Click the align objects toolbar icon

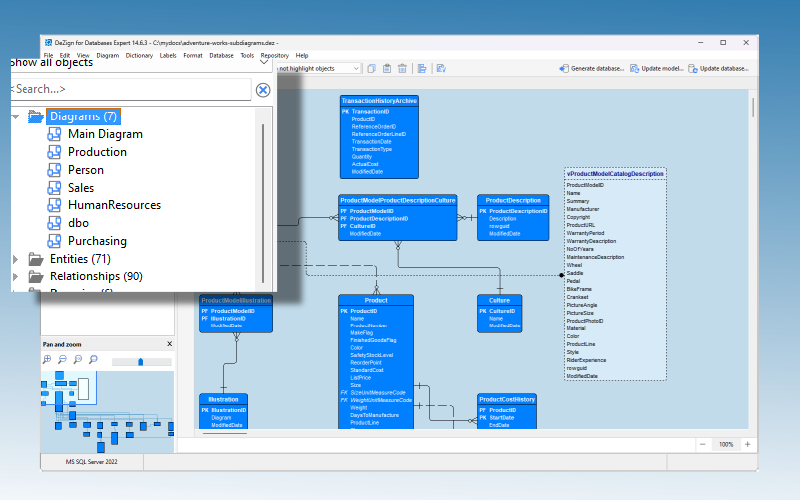[422, 68]
